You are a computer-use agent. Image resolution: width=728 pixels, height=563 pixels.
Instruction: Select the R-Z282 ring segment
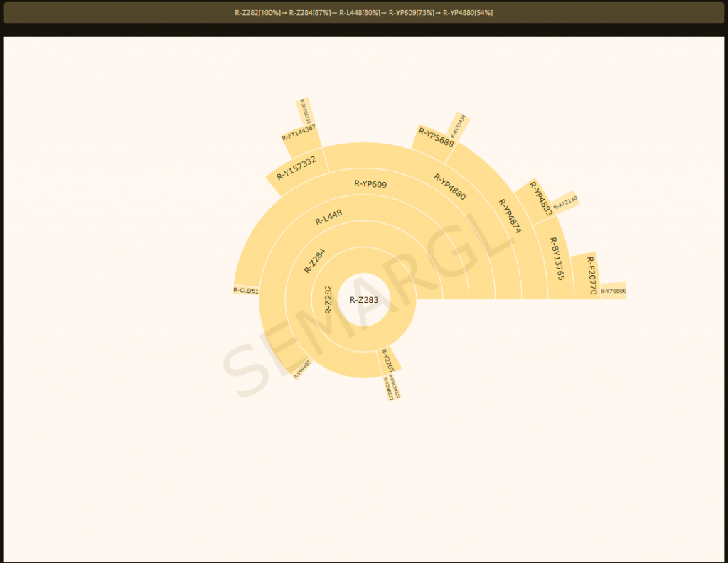point(328,299)
